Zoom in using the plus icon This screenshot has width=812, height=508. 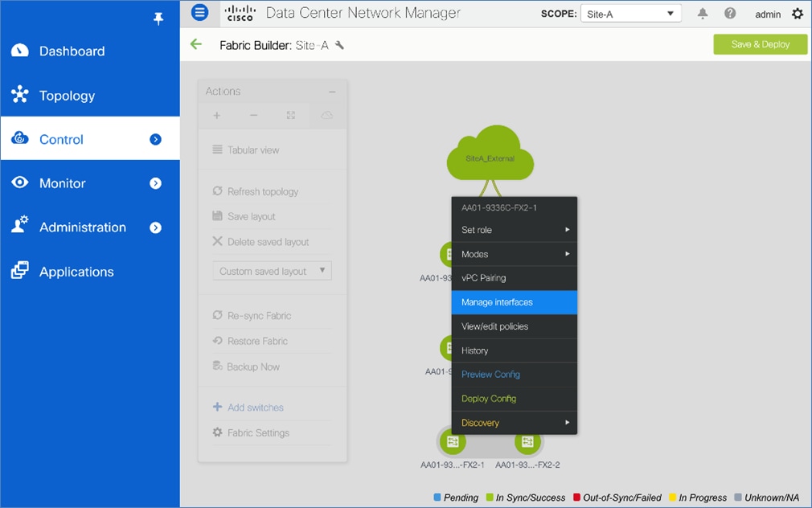point(217,116)
